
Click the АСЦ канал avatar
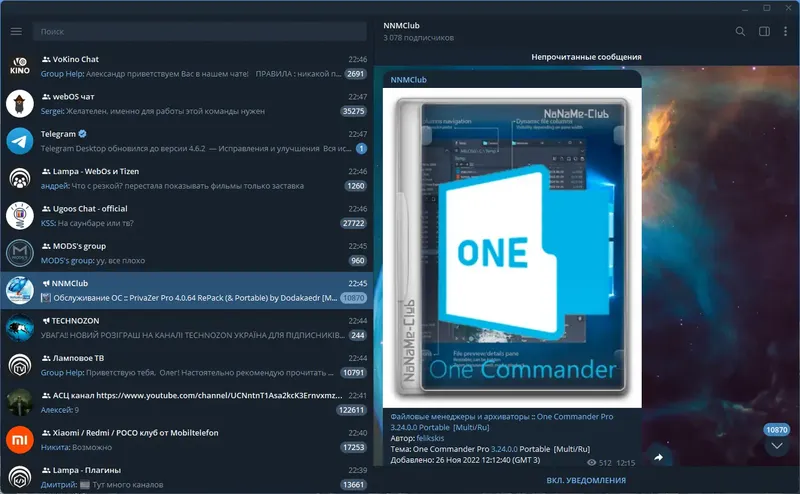point(20,402)
